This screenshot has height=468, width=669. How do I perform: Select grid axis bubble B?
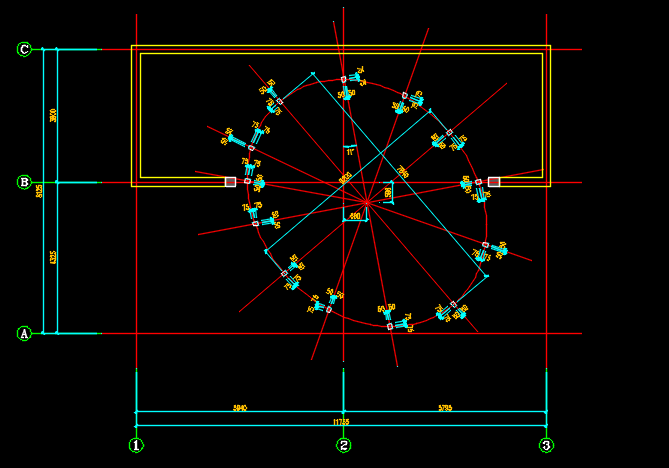[24, 182]
